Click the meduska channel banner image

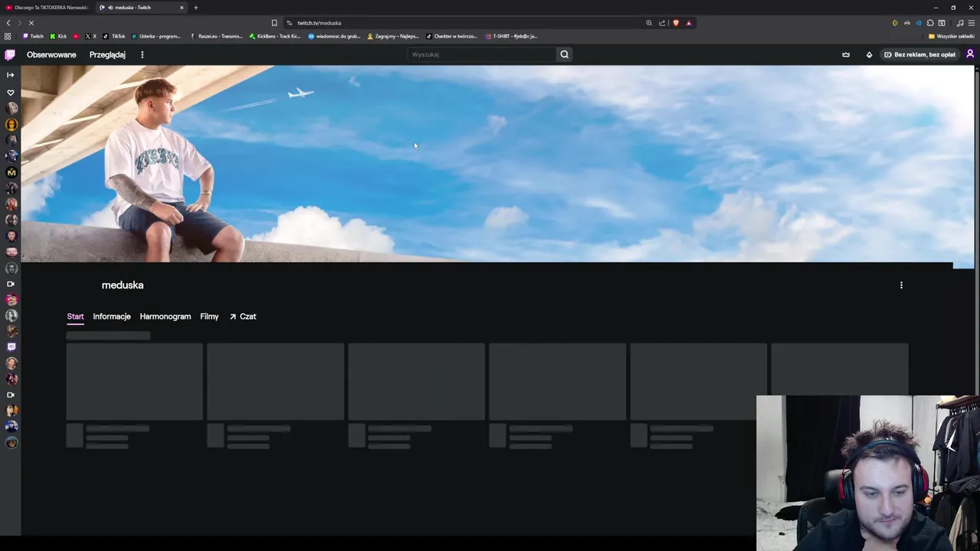click(x=498, y=164)
